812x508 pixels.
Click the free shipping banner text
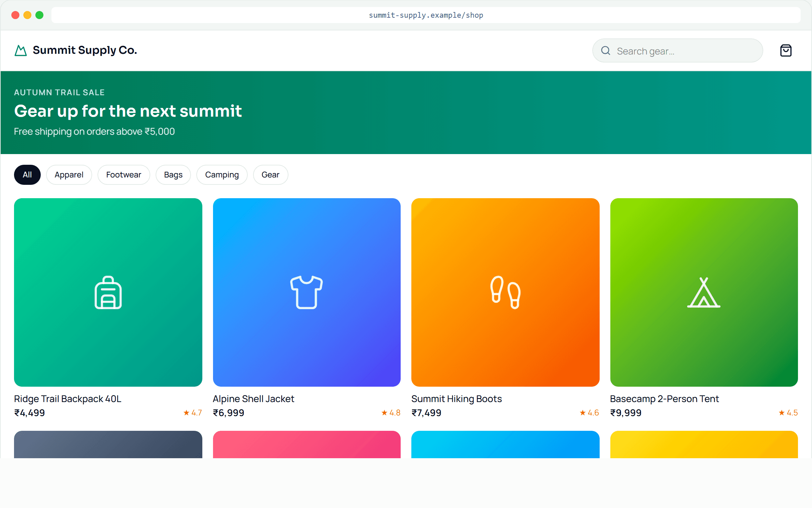click(x=94, y=131)
